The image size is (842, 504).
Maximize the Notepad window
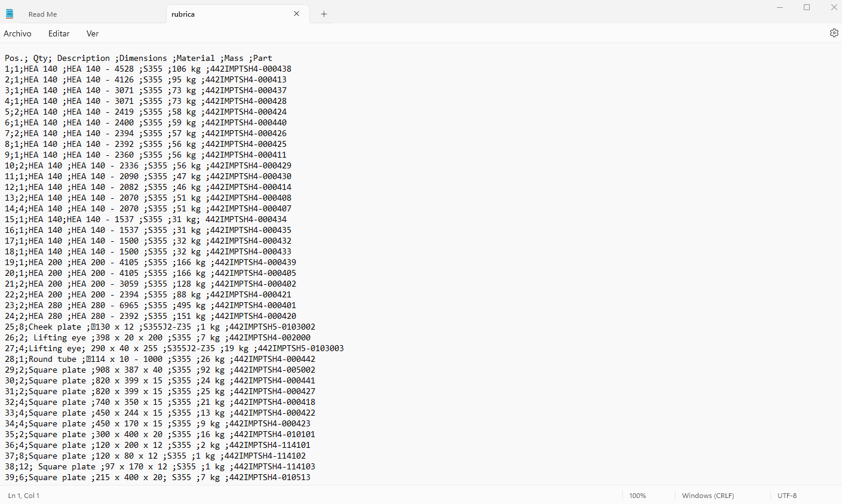pos(807,7)
